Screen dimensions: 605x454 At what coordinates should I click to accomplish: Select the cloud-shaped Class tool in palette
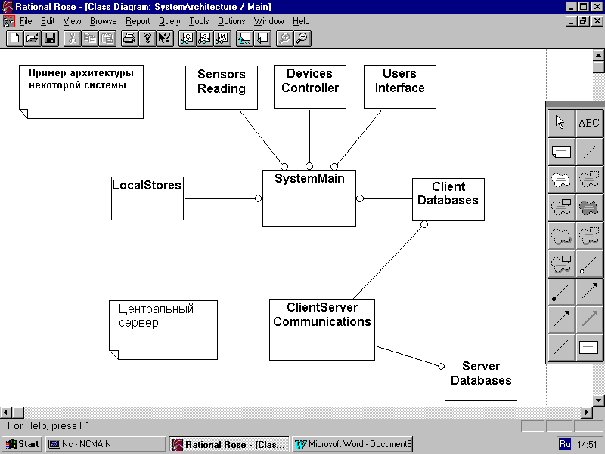click(561, 180)
